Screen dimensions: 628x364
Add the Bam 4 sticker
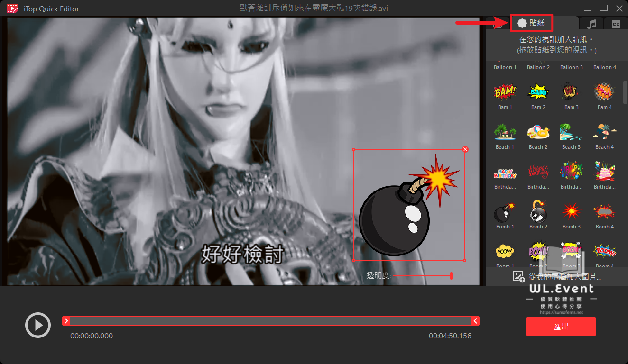click(604, 92)
